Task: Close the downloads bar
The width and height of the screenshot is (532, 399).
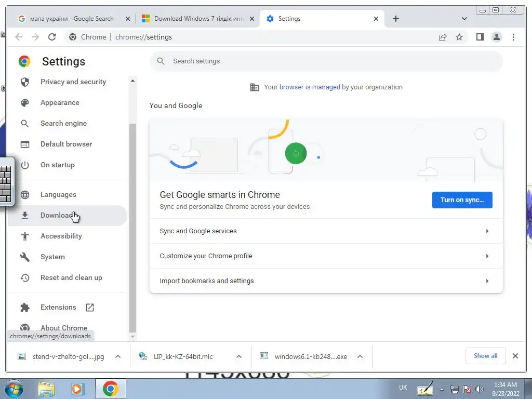Action: pyautogui.click(x=515, y=356)
